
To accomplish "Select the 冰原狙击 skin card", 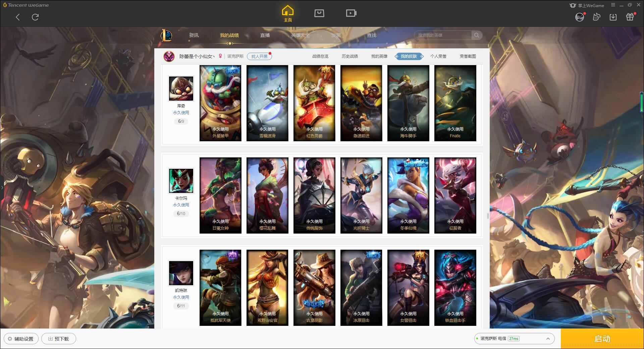I will [361, 288].
